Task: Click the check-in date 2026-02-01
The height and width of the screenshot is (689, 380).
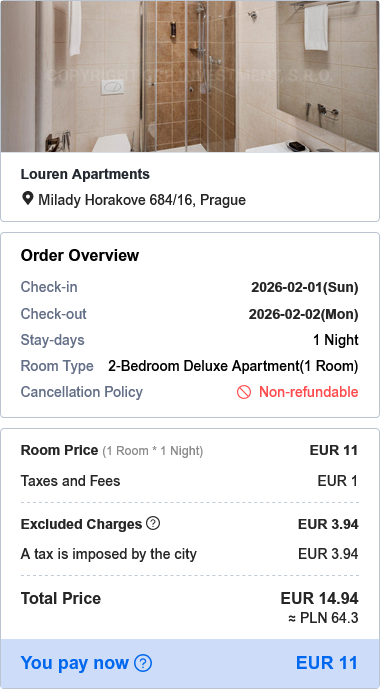Action: click(304, 288)
